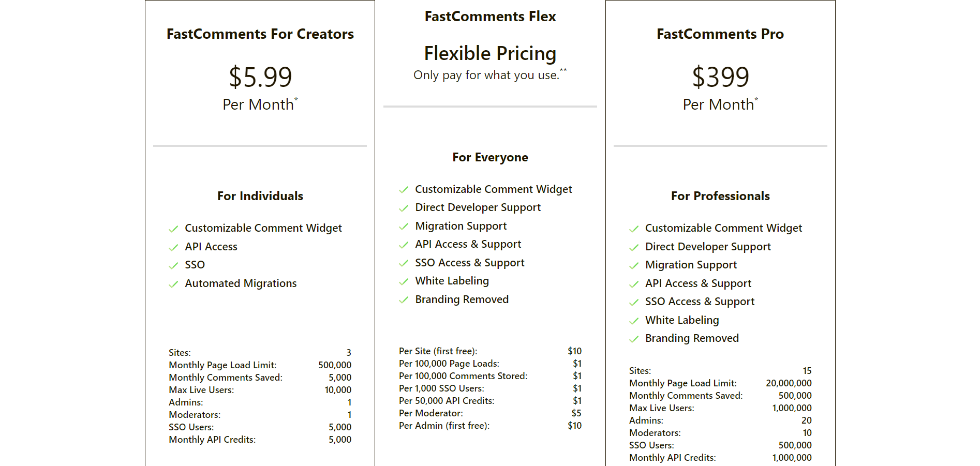Click the "Only pay for what you use" tagline

[x=486, y=75]
